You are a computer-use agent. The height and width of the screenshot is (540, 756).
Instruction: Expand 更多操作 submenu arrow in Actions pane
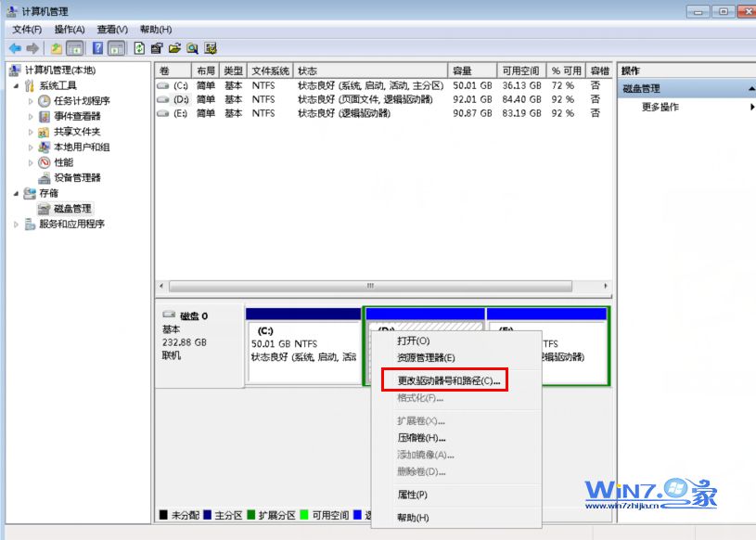pyautogui.click(x=751, y=107)
